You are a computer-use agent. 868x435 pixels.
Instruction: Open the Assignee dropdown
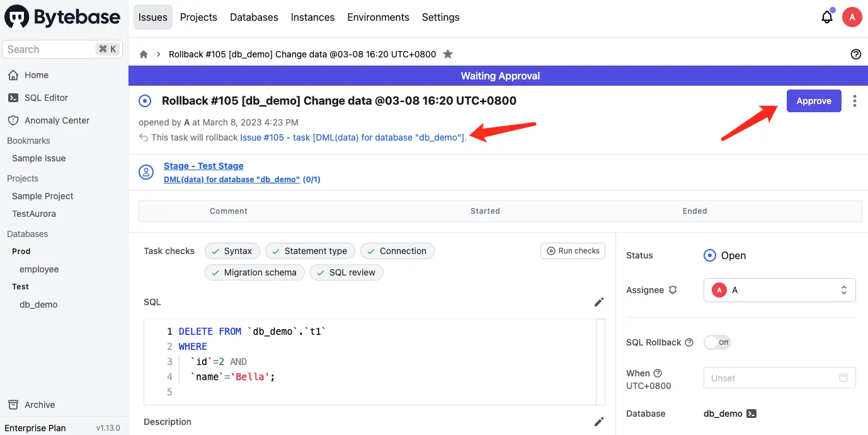click(x=779, y=290)
